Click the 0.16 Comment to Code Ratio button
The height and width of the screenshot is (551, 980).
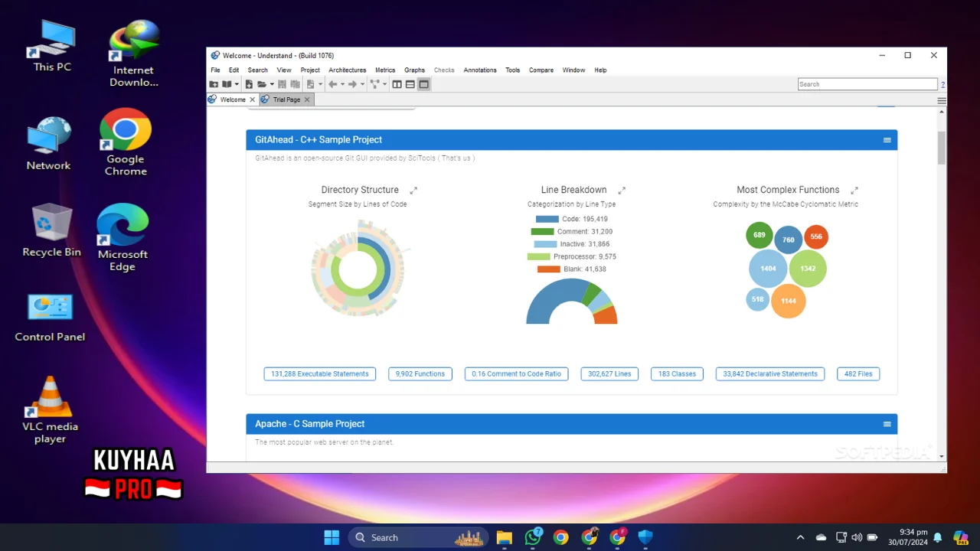coord(517,373)
